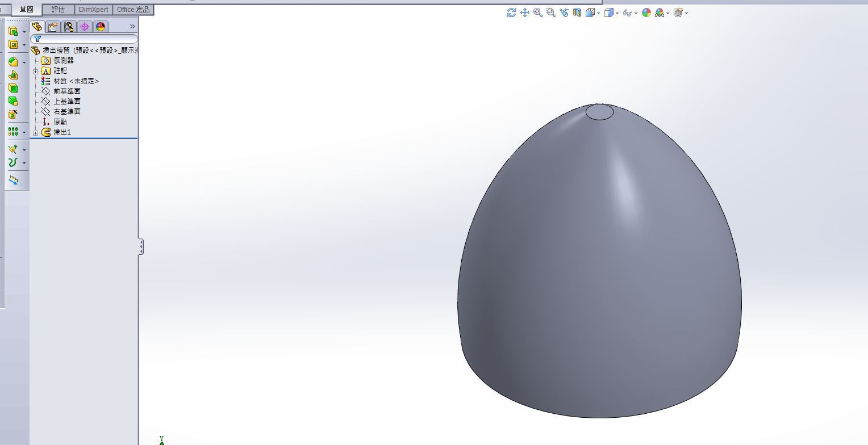Select the 原點 origin item
This screenshot has height=445, width=868.
(55, 121)
